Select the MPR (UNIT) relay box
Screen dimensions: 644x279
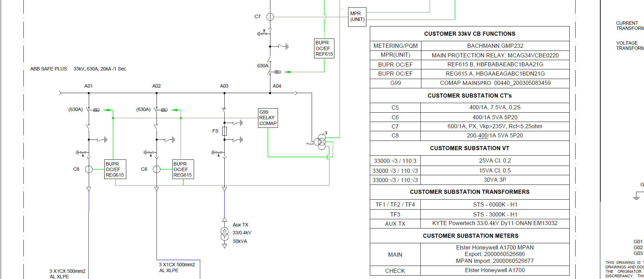tap(357, 17)
